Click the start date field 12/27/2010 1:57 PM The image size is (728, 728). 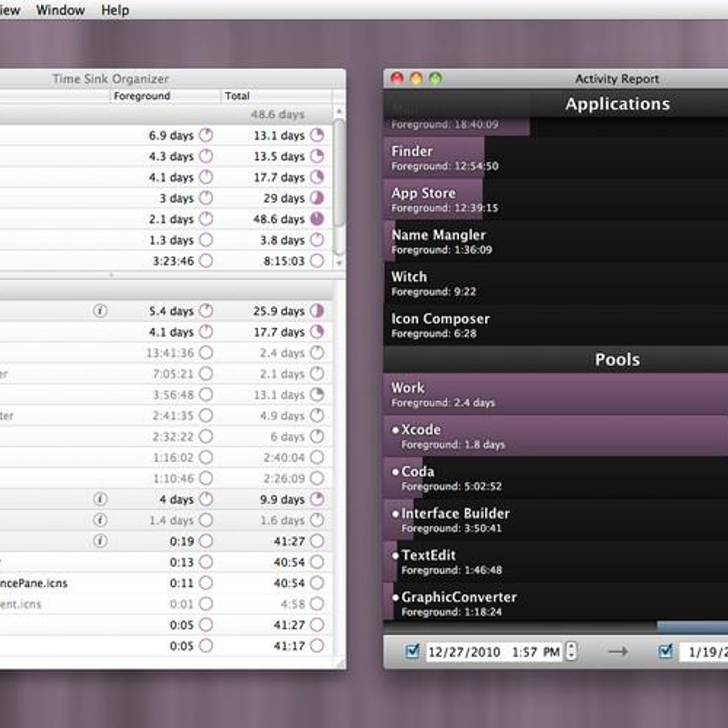(x=494, y=652)
